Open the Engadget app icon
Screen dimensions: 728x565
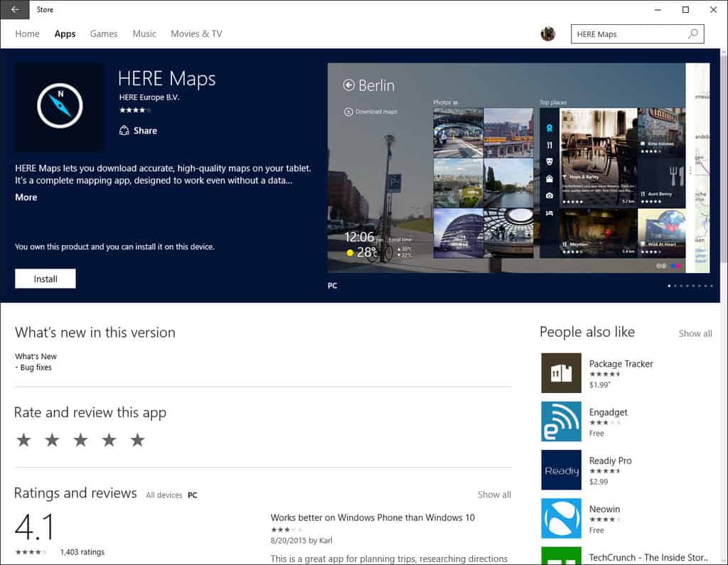coord(561,421)
